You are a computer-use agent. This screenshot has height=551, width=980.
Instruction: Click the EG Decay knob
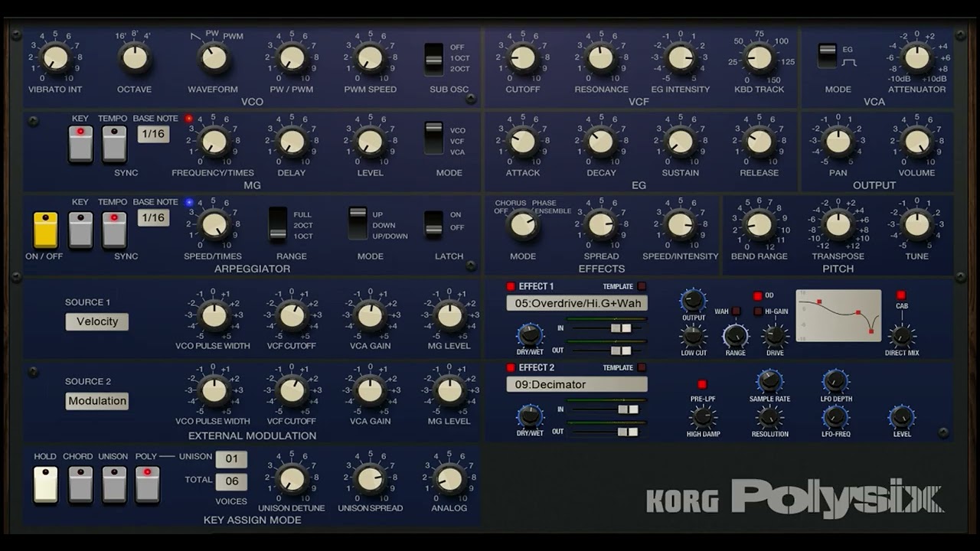(601, 142)
